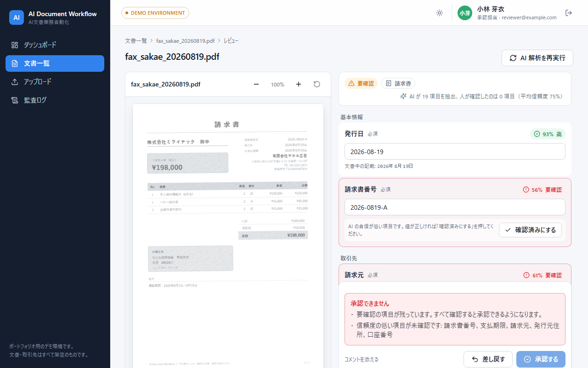This screenshot has width=588, height=368.
Task: Click the 56% 要確認 confidence label
Action: 542,190
